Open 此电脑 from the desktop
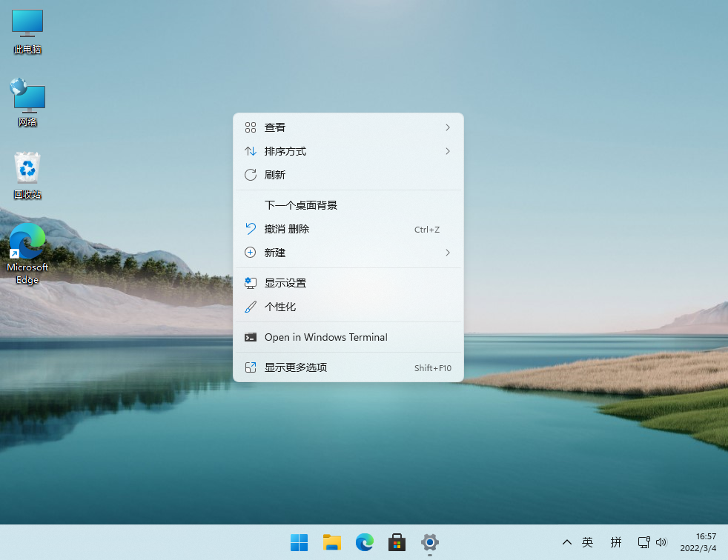Viewport: 728px width, 560px height. pos(27,31)
